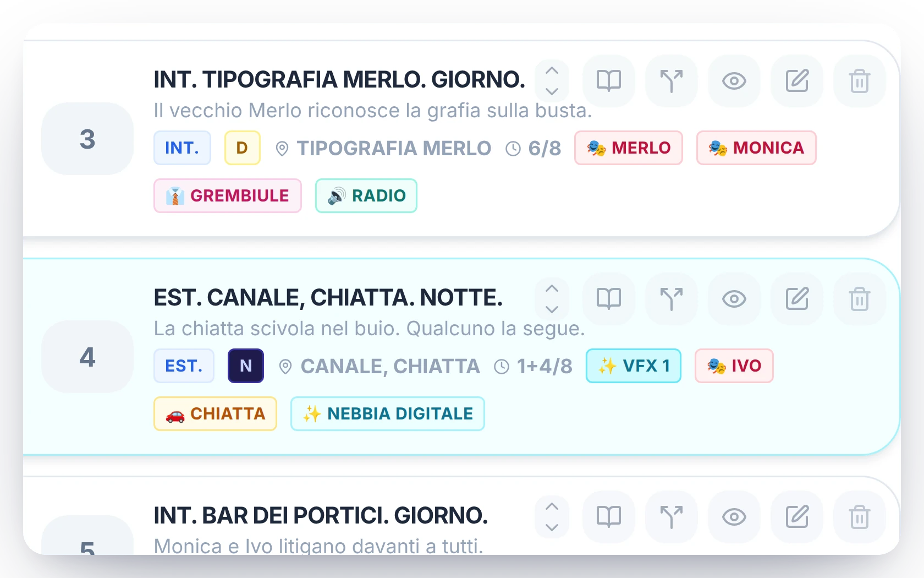Open script book icon for scene 4

point(609,299)
